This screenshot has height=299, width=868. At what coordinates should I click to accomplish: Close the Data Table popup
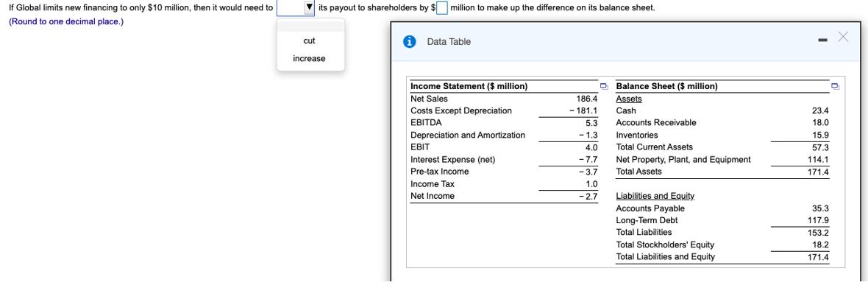tap(842, 37)
